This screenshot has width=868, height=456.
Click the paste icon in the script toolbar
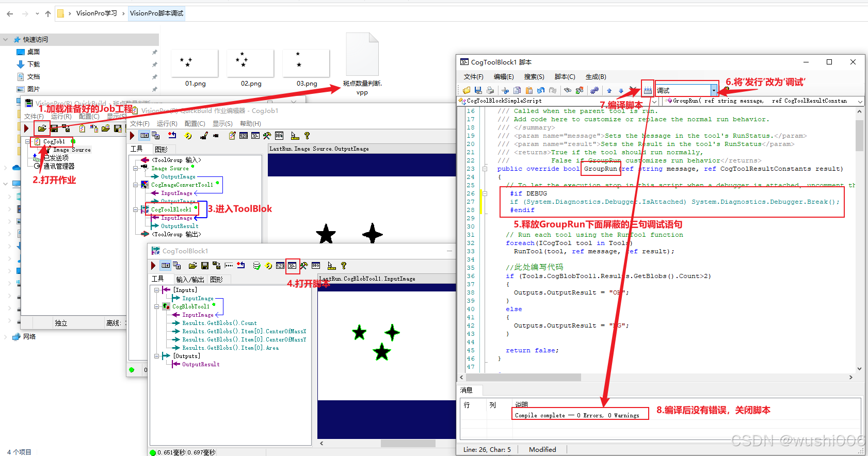(x=529, y=90)
